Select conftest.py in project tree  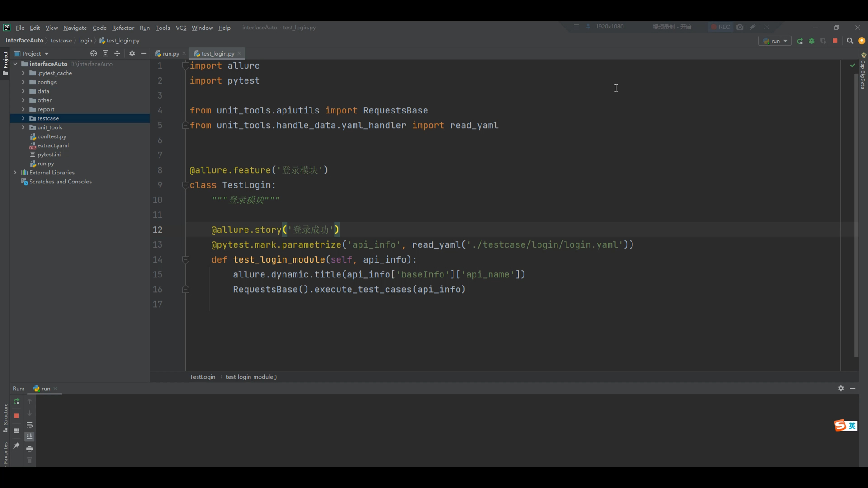coord(52,136)
